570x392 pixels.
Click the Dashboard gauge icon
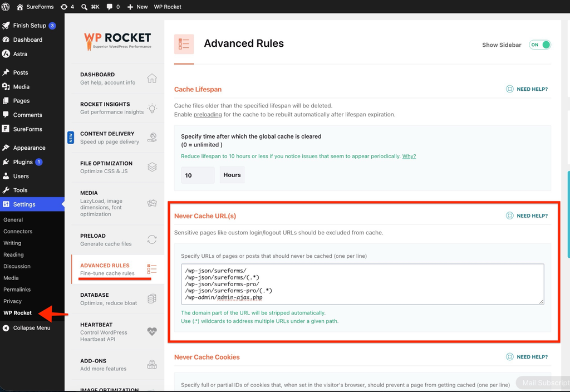click(6, 40)
